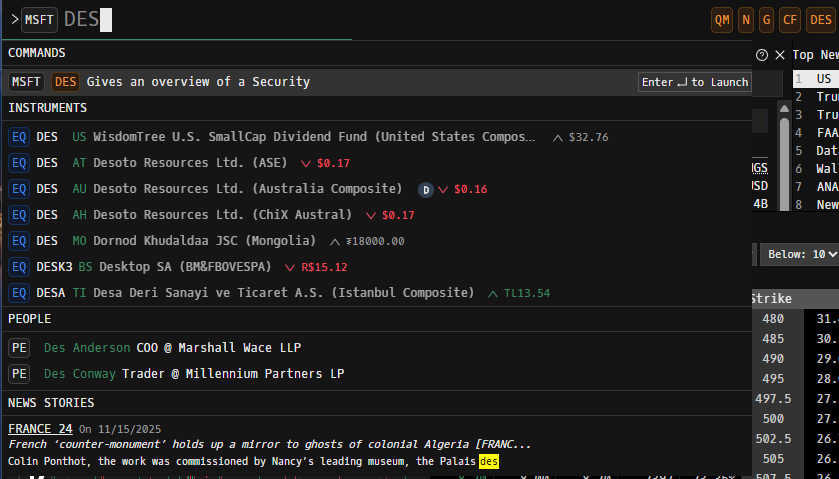
Task: Click the $32.76 WisdomTree price
Action: coord(588,137)
